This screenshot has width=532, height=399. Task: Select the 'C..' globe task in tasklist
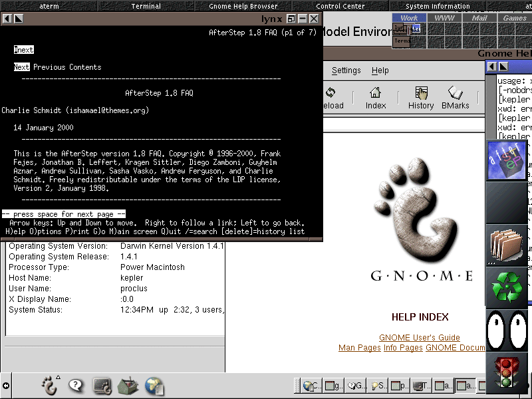tap(311, 386)
